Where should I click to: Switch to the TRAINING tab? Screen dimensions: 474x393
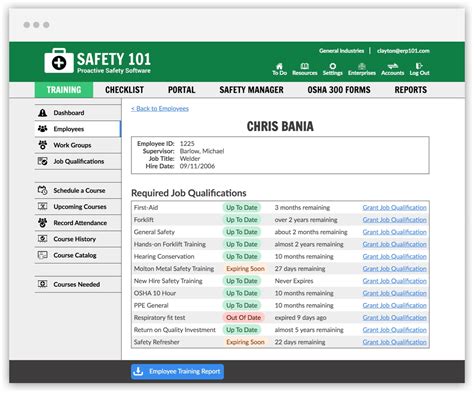[64, 90]
